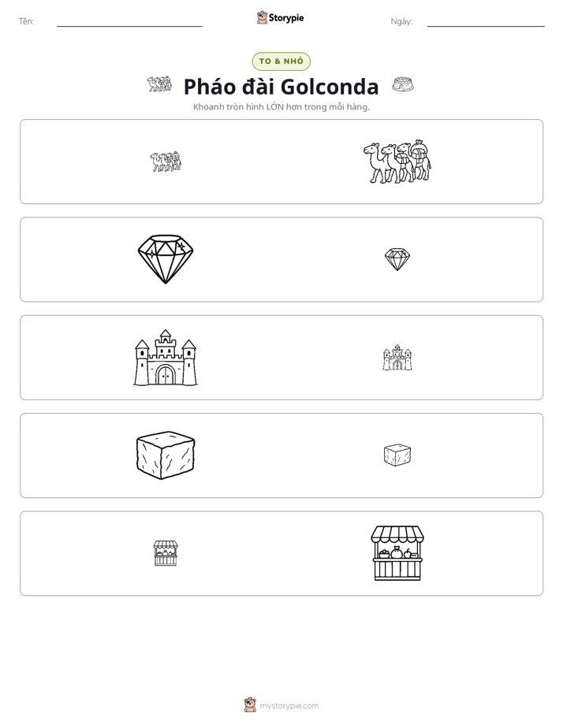This screenshot has height=728, width=563.
Task: Pick the small stone block picture
Action: (x=397, y=455)
